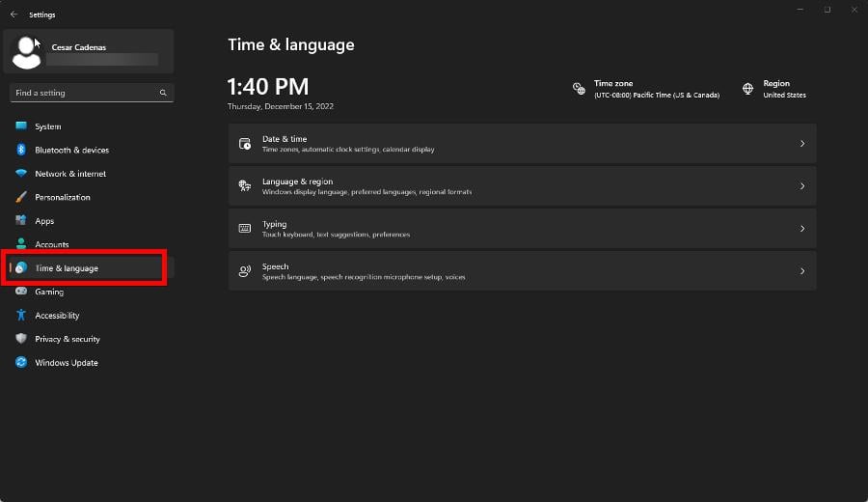The height and width of the screenshot is (502, 868).
Task: Click the Personalization paintbrush icon
Action: [21, 197]
